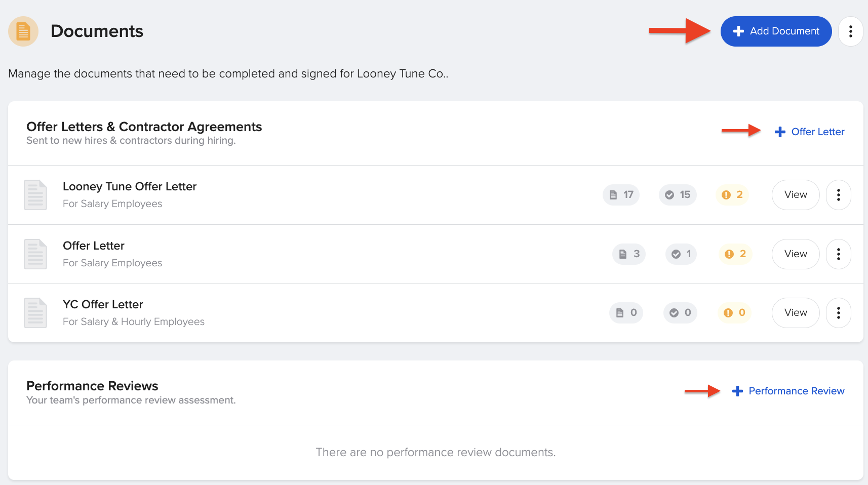Click the warning badge showing 2 on Offer Letter
868x485 pixels.
(x=735, y=254)
